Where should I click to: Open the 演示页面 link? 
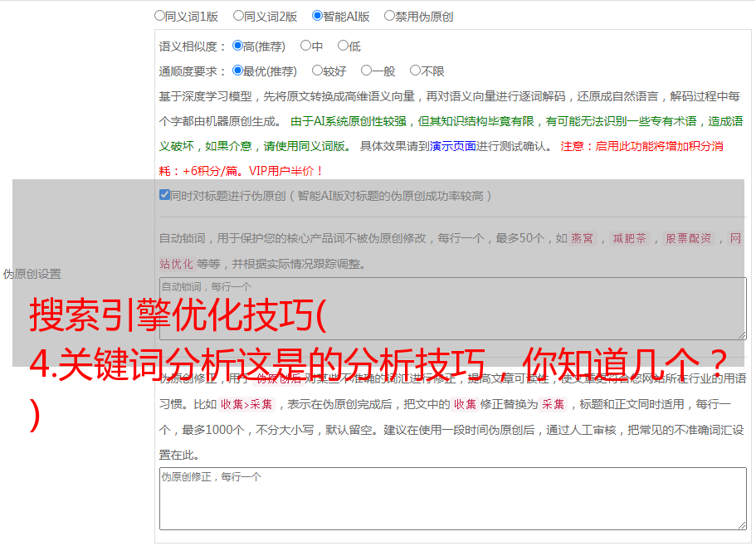pyautogui.click(x=453, y=146)
